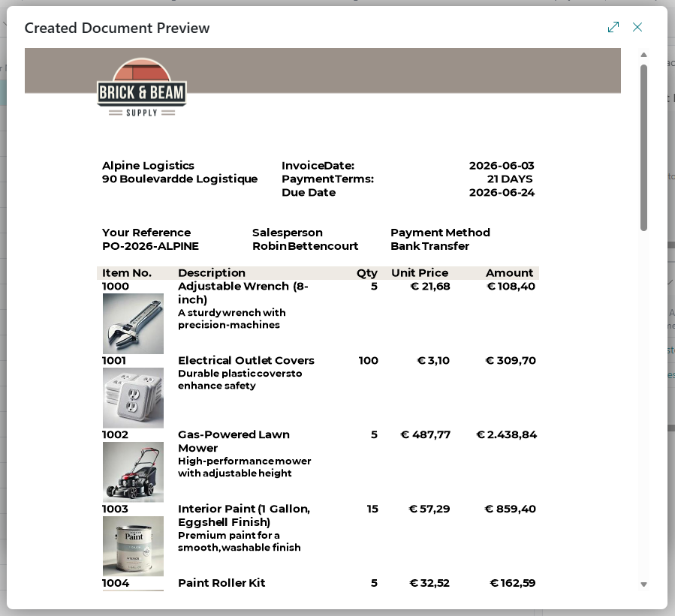This screenshot has height=616, width=675.
Task: Close the Created Document Preview dialog
Action: click(637, 27)
